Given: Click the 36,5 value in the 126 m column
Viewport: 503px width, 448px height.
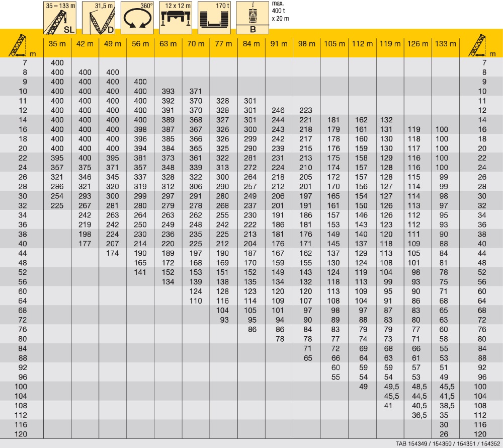Looking at the screenshot, I should click(x=420, y=415).
